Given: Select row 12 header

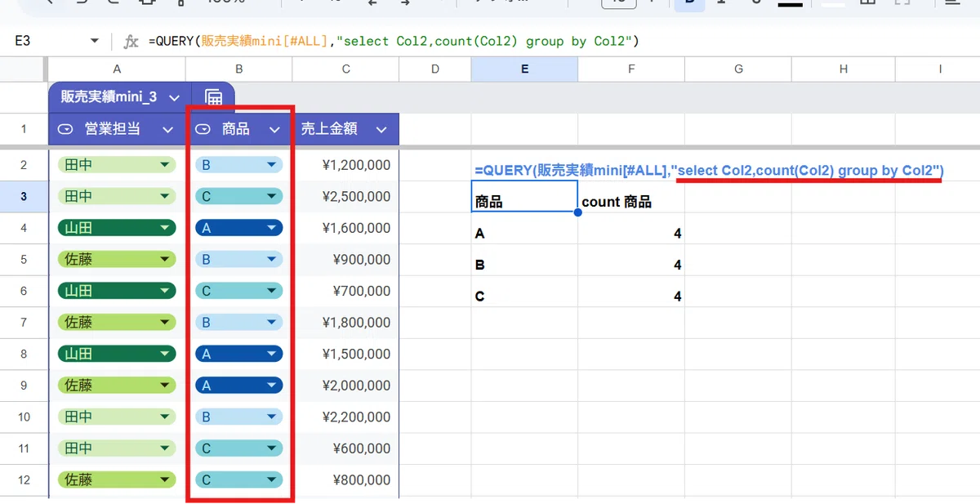Looking at the screenshot, I should click(24, 479).
